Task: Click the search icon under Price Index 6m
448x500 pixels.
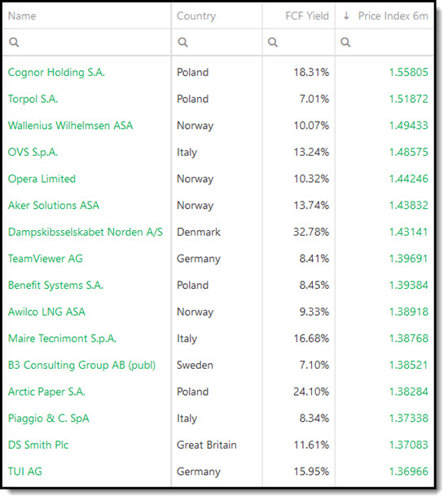Action: [345, 42]
